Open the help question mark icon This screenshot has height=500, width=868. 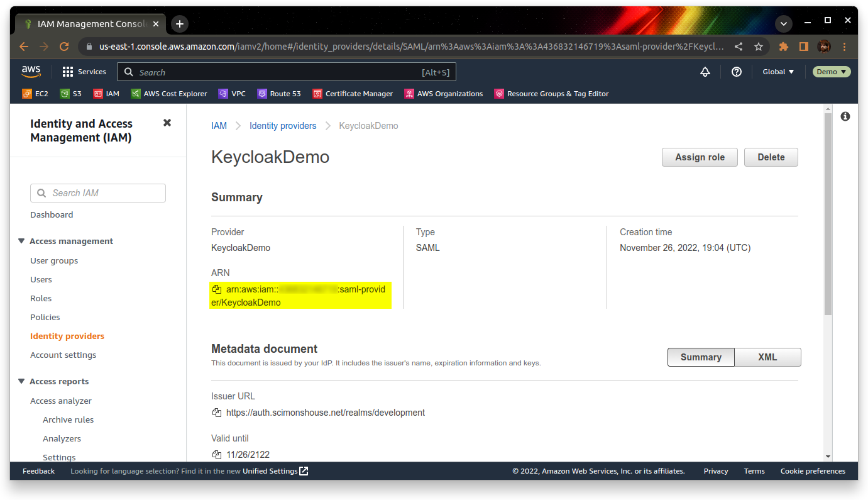737,72
